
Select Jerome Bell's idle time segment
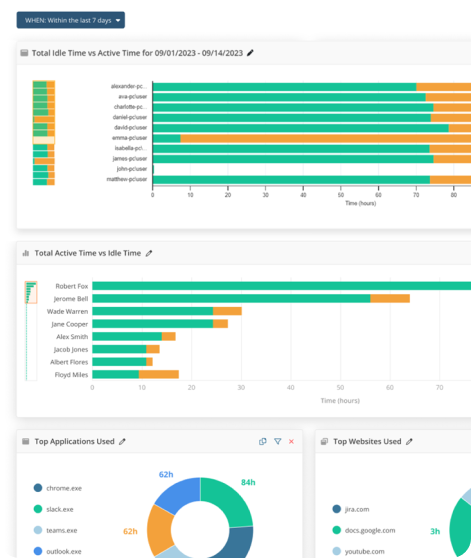(390, 299)
